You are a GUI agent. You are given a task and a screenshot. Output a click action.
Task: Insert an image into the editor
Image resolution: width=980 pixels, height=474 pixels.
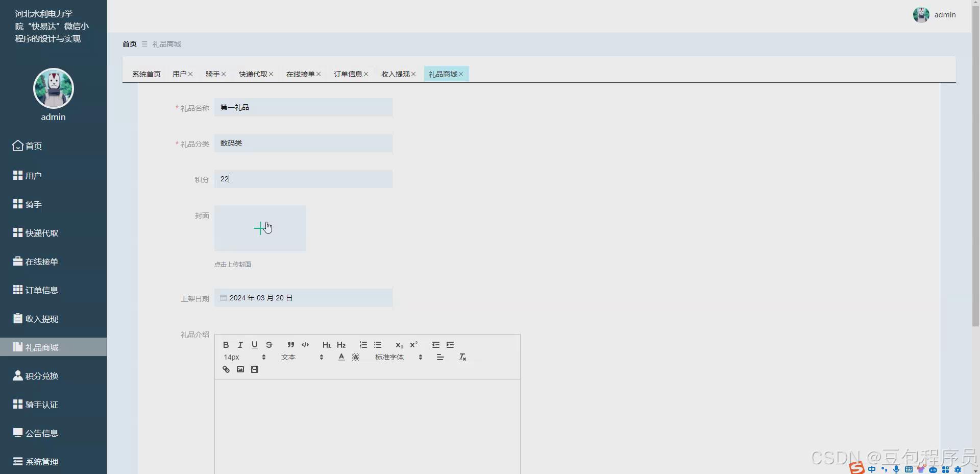pos(240,369)
